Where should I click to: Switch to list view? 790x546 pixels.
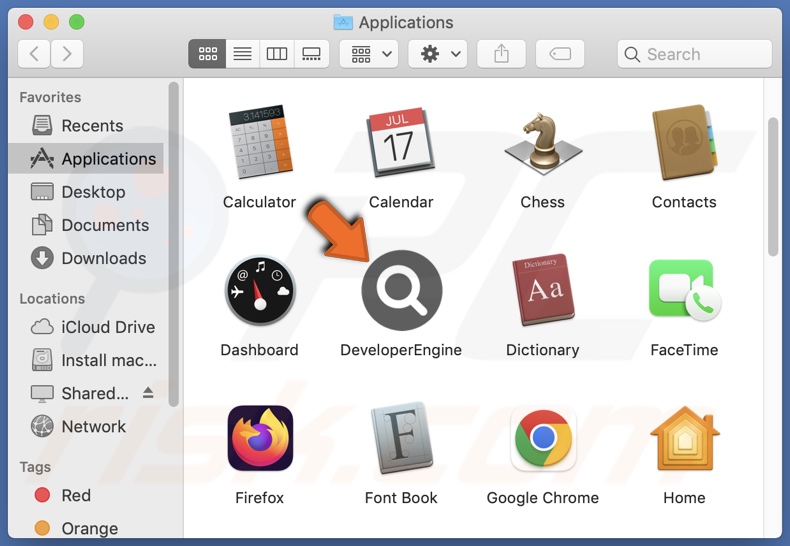click(242, 53)
